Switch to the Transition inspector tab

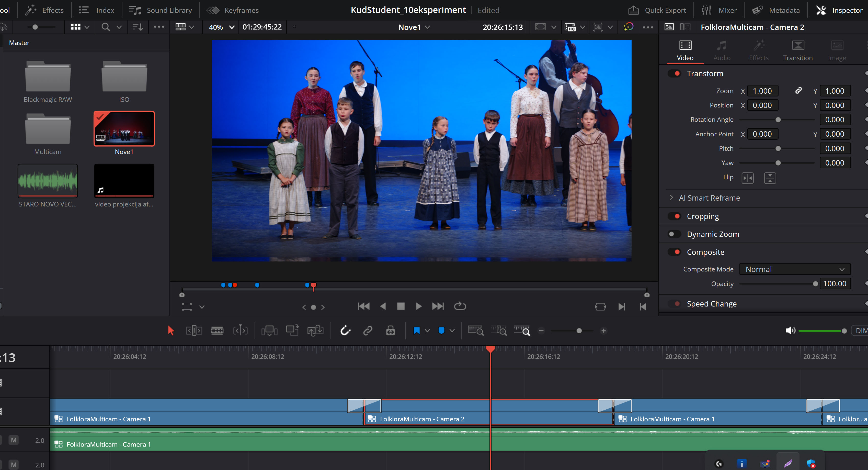(x=797, y=51)
